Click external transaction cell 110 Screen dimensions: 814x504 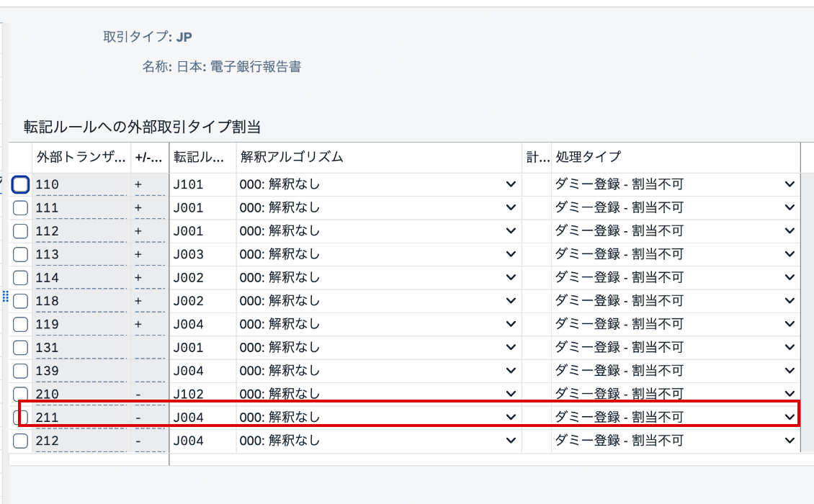(81, 184)
